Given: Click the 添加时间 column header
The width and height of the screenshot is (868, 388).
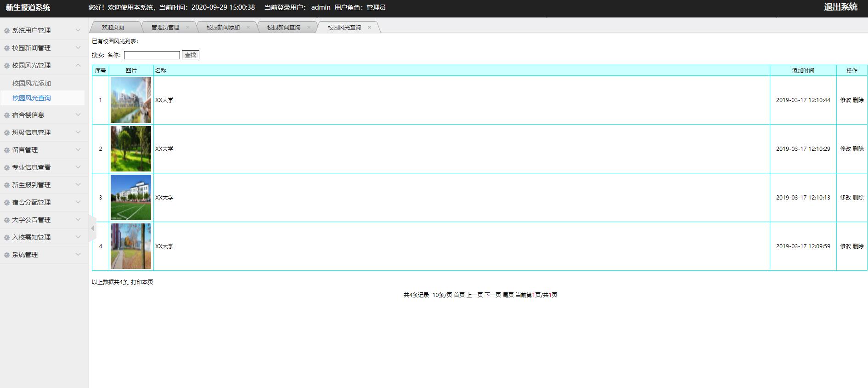Looking at the screenshot, I should 803,71.
